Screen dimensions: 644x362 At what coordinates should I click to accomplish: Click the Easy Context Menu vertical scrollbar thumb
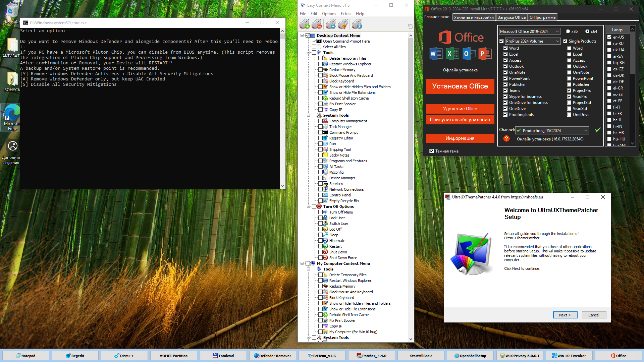point(411,114)
